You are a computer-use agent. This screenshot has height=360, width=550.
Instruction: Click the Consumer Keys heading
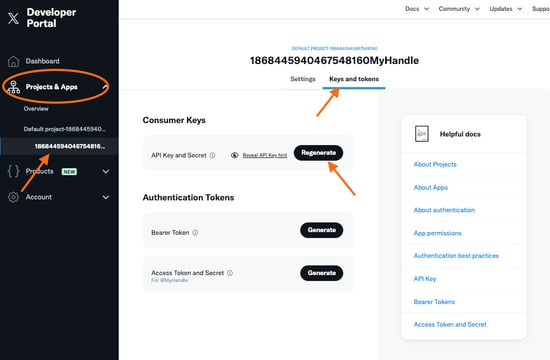(174, 120)
